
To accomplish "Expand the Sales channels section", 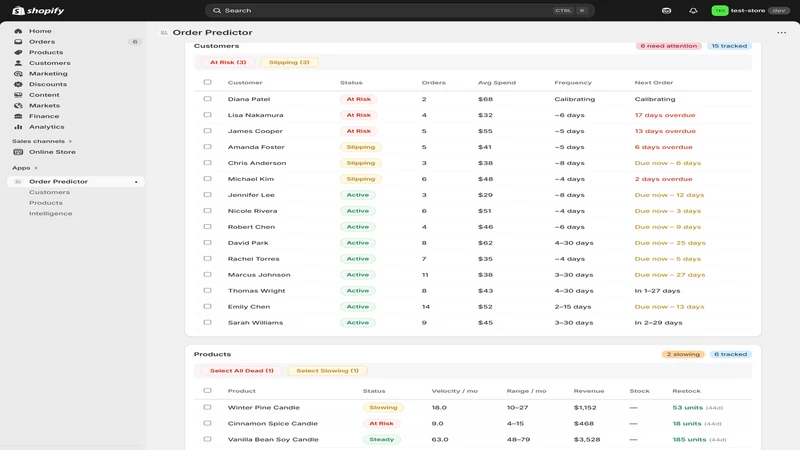I will point(42,141).
